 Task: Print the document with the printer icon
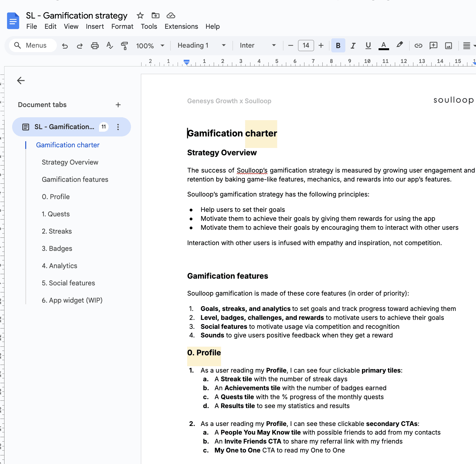[x=95, y=46]
